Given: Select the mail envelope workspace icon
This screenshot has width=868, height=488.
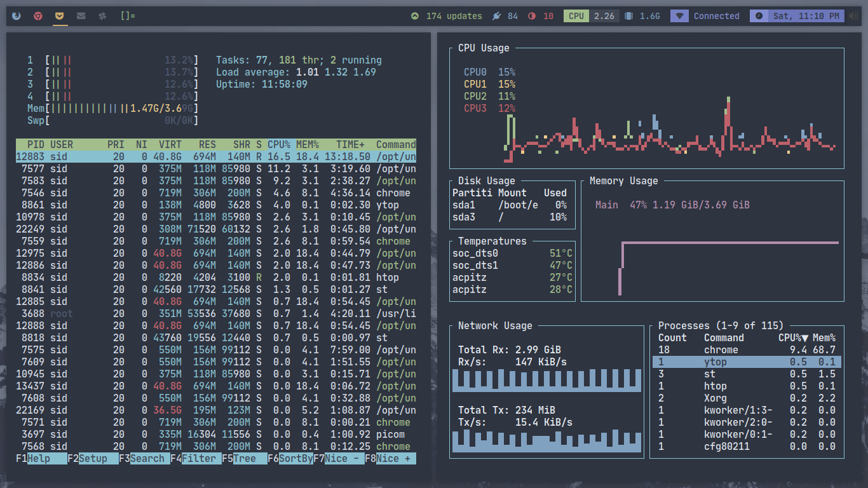Looking at the screenshot, I should click(81, 16).
